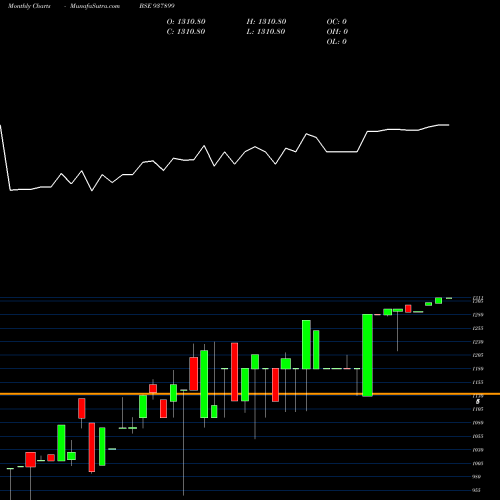The height and width of the screenshot is (500, 500).
Task: Click the 'OL: 0' reading
Action: [x=336, y=42]
